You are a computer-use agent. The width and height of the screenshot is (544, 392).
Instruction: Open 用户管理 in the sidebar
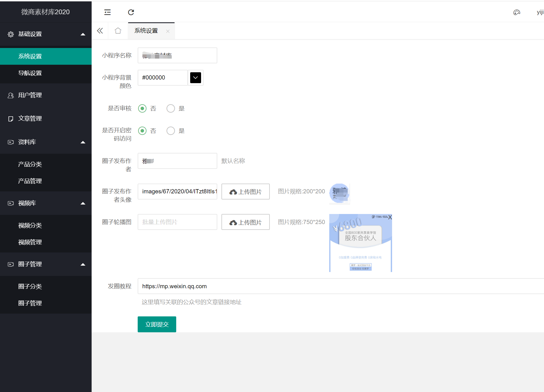point(46,95)
